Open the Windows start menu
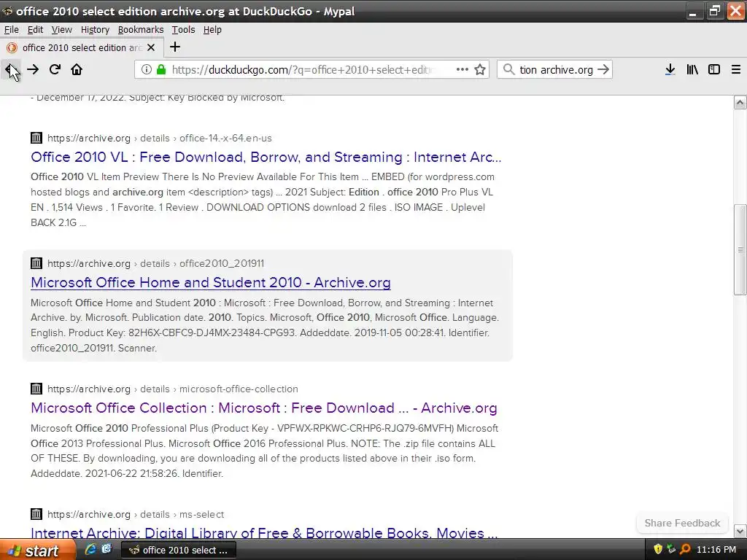747x560 pixels. pyautogui.click(x=38, y=550)
